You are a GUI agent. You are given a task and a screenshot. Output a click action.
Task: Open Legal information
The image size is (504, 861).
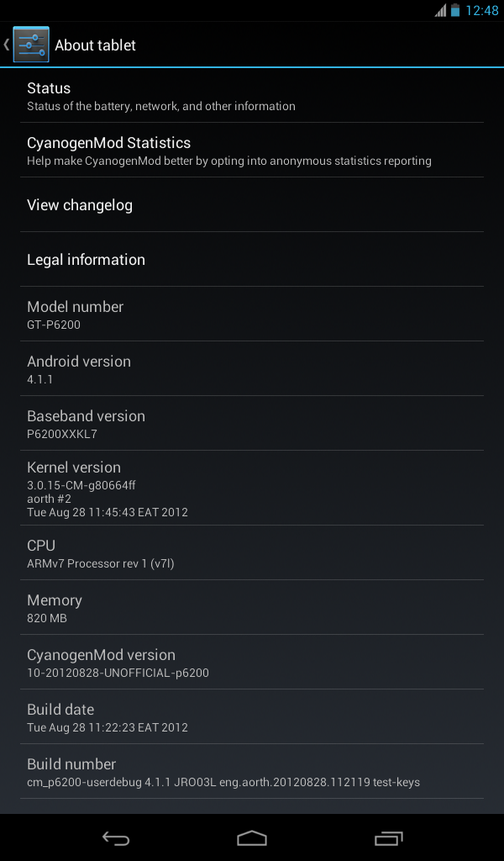coord(252,260)
